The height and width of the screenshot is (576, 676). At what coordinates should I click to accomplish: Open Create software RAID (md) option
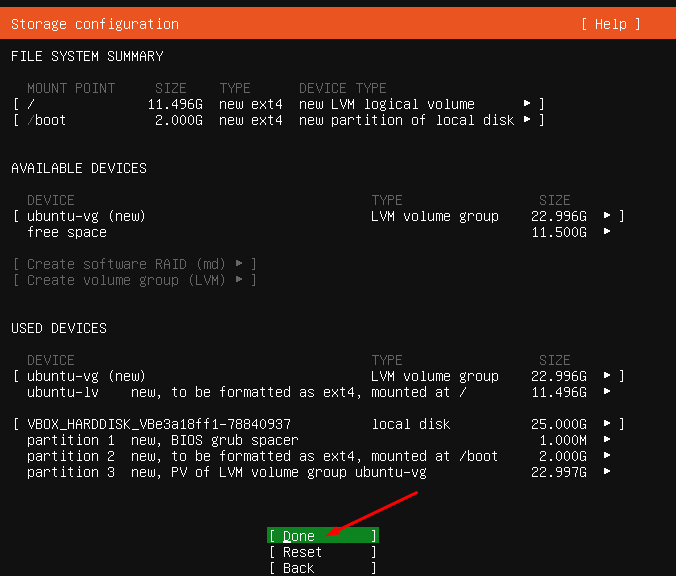point(135,263)
